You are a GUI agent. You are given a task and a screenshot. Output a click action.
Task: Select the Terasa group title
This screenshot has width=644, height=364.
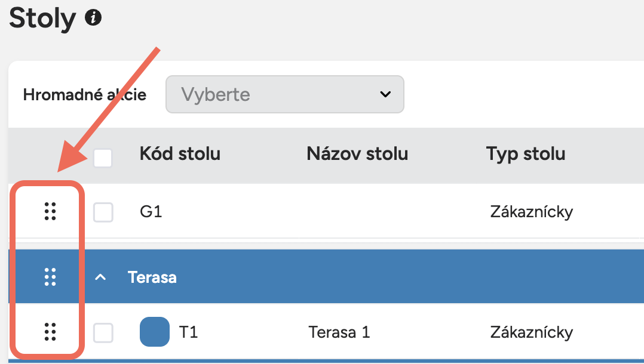pyautogui.click(x=152, y=276)
